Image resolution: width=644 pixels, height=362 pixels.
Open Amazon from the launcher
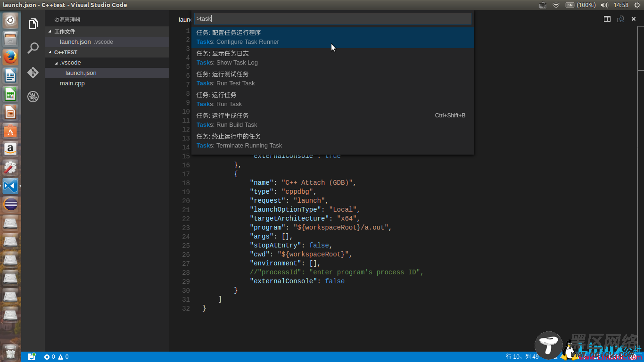(10, 149)
